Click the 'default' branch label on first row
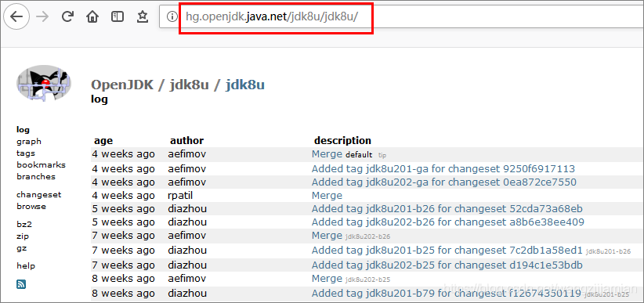The width and height of the screenshot is (644, 303). point(359,155)
